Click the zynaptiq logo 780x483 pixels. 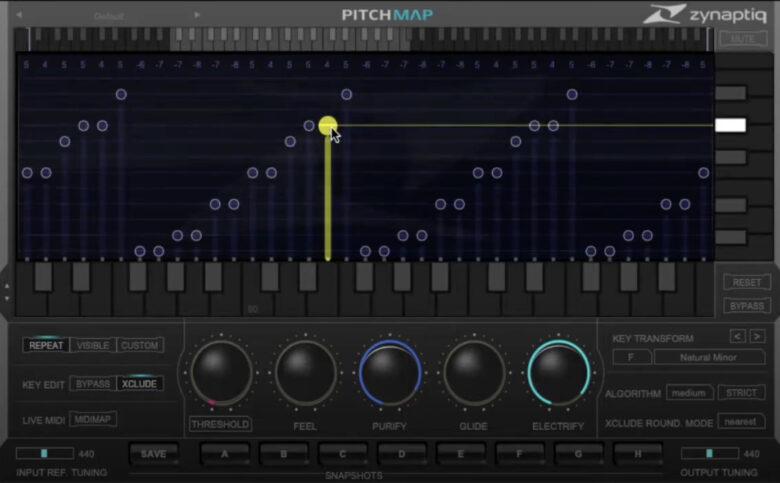coord(704,14)
